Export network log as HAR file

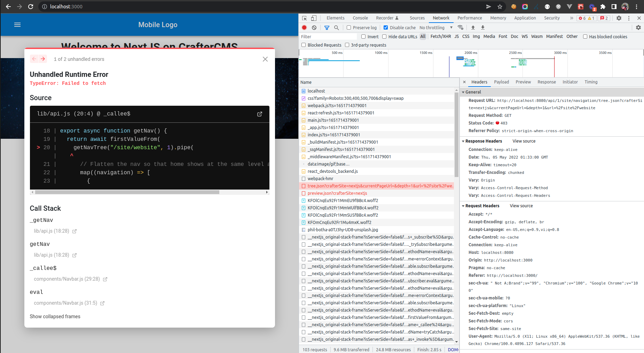click(483, 27)
